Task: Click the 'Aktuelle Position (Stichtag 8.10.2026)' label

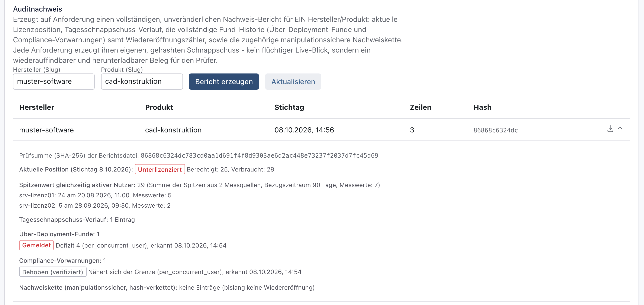Action: coord(76,170)
